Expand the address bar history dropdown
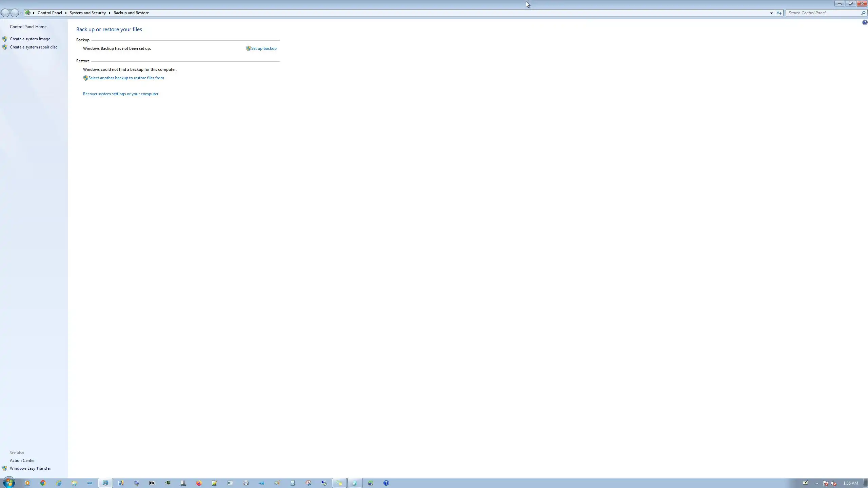Screen dimensions: 868x488 (771, 13)
